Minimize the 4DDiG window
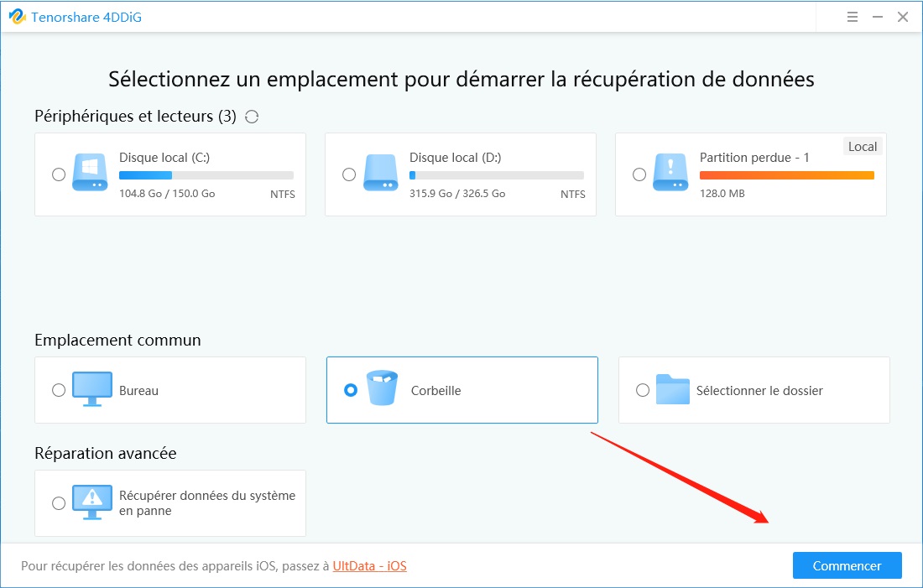 [x=878, y=17]
